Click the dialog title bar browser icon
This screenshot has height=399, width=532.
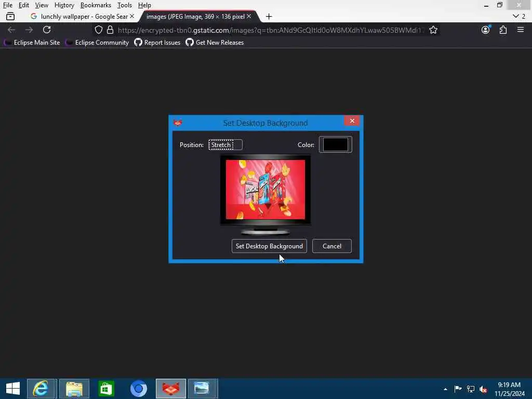pos(178,123)
